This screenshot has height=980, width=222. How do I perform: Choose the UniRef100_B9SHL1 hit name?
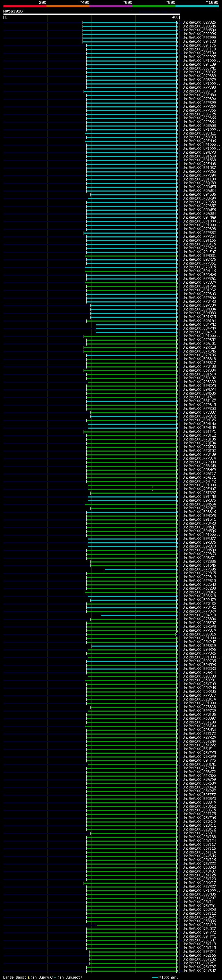(x=199, y=133)
